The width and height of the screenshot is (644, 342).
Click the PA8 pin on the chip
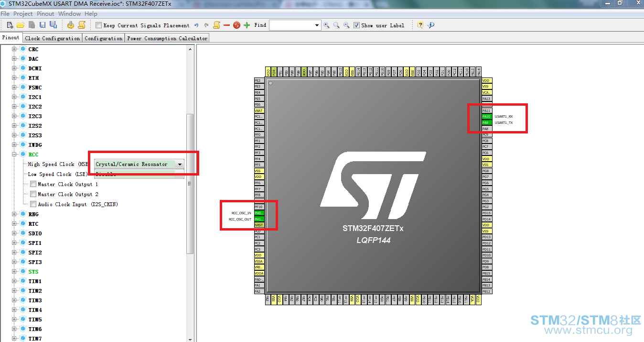pos(486,129)
